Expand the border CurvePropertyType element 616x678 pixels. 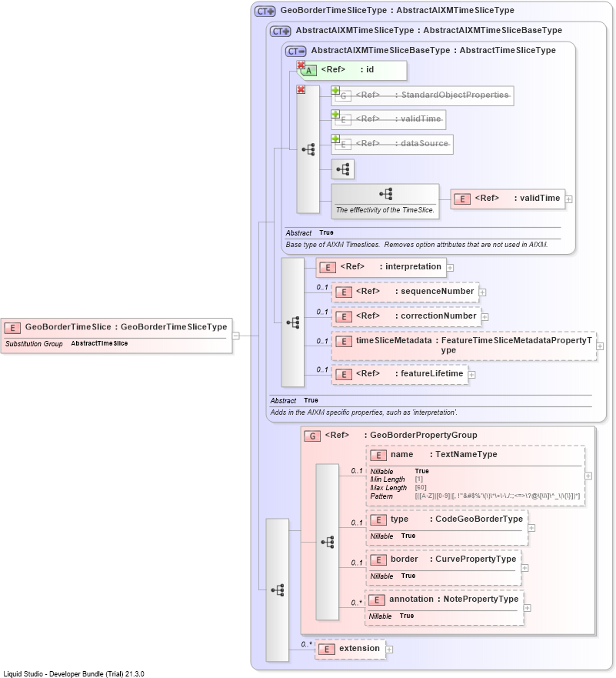524,568
